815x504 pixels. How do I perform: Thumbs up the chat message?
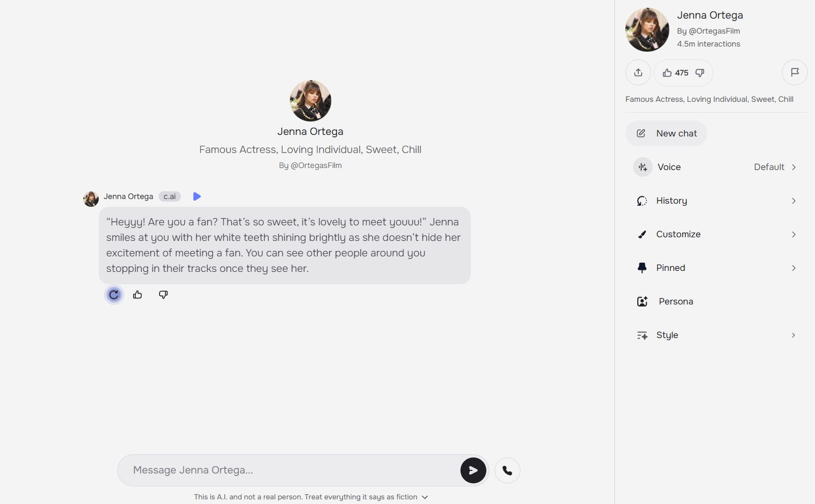(x=137, y=295)
